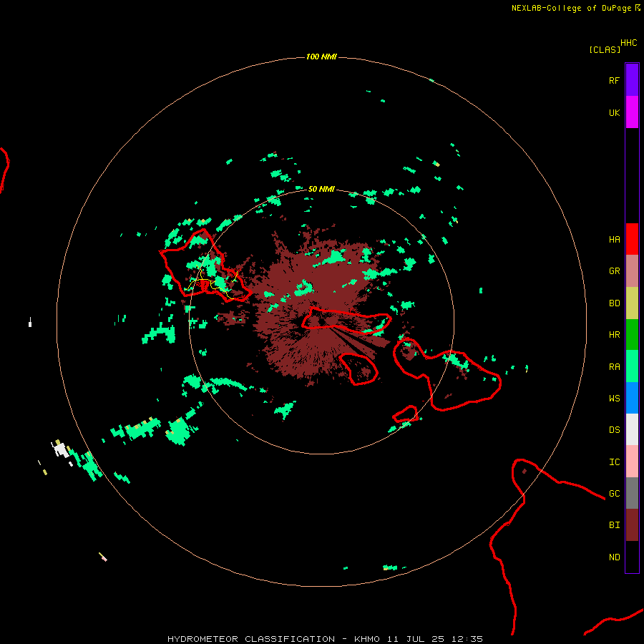Image resolution: width=644 pixels, height=644 pixels.
Task: Click the KHMO radar station identifier
Action: coord(367,639)
